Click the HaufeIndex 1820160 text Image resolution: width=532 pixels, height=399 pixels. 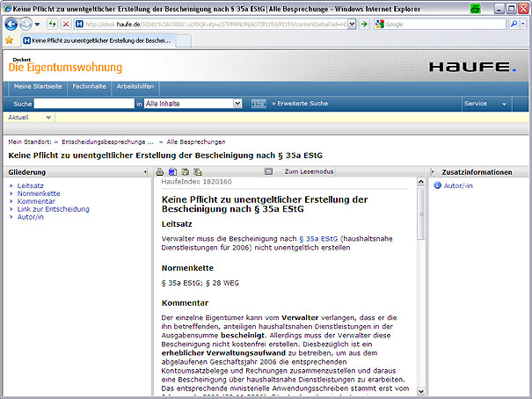(196, 182)
